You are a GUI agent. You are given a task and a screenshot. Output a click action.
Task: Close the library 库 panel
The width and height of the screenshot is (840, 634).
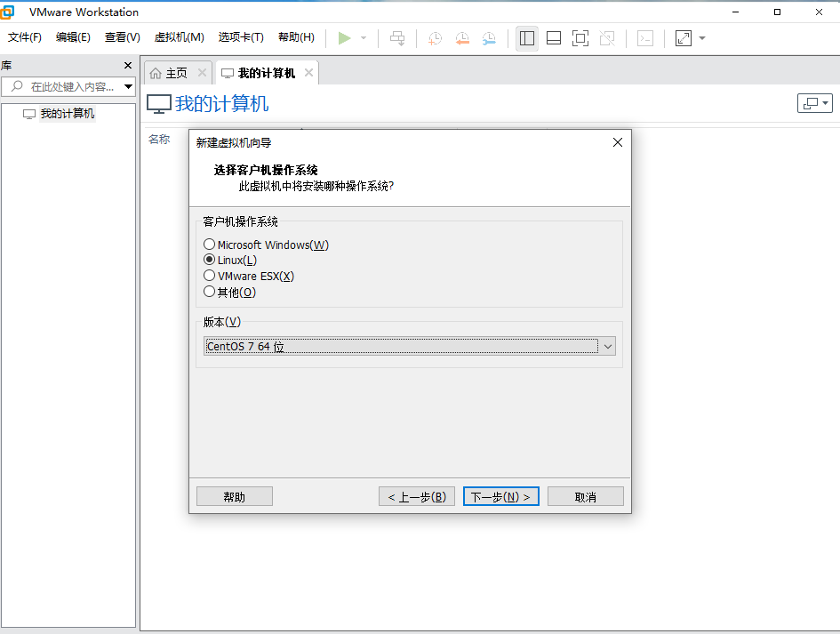127,66
